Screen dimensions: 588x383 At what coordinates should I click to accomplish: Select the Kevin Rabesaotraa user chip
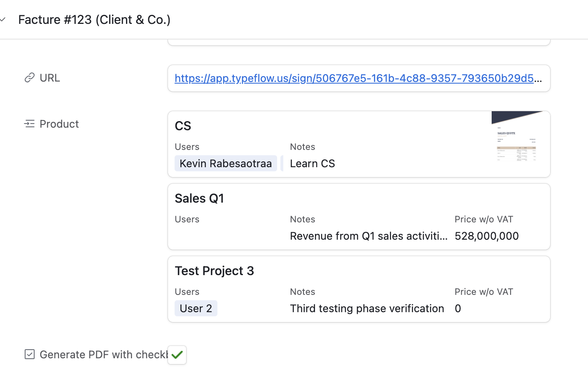[x=225, y=163]
